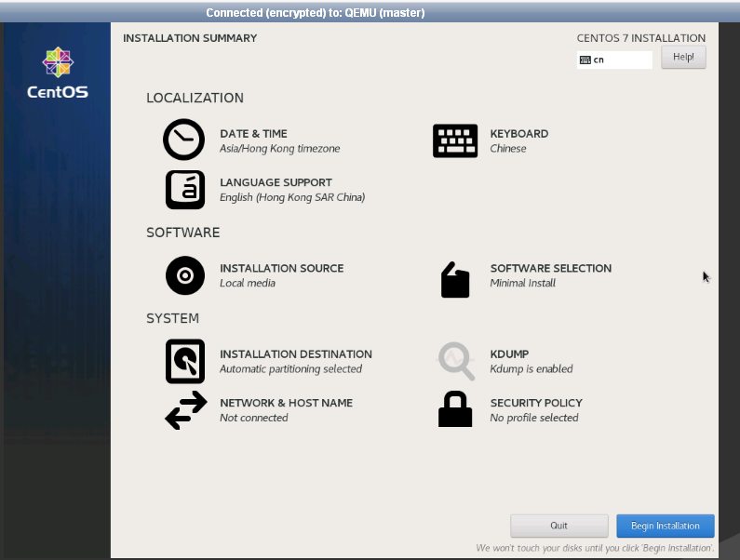This screenshot has height=560, width=740.
Task: Click the cn keyboard layout indicator
Action: click(614, 60)
